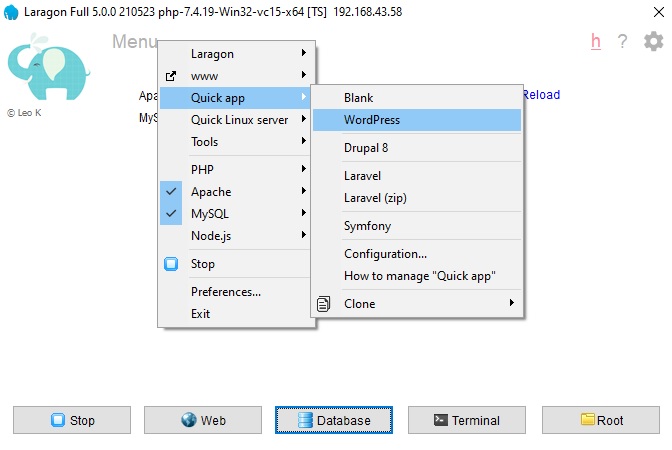Choose Exit from the menu
Image resolution: width=672 pixels, height=450 pixels.
pos(235,314)
